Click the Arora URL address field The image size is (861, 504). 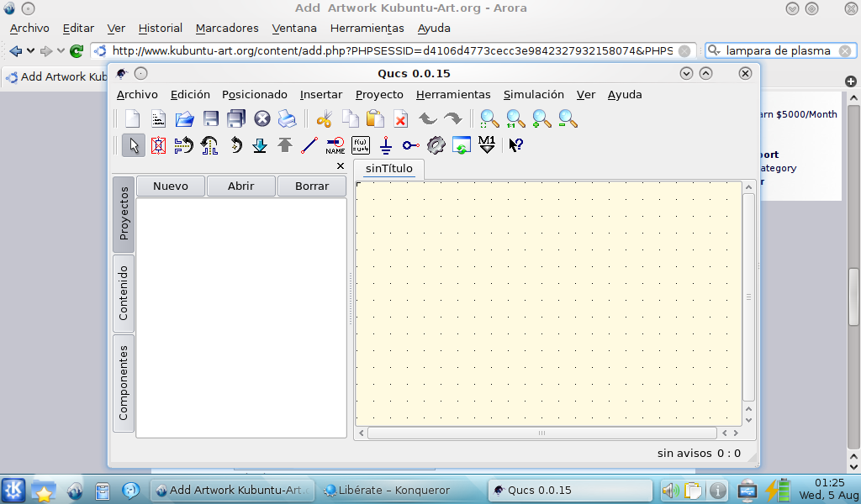click(394, 51)
